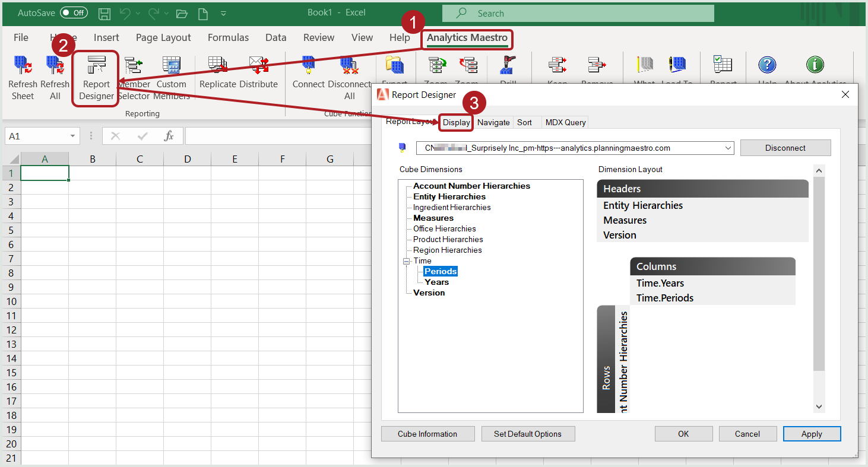Viewport: 868px width, 467px height.
Task: Open the Sort tab in Report Designer
Action: (524, 122)
